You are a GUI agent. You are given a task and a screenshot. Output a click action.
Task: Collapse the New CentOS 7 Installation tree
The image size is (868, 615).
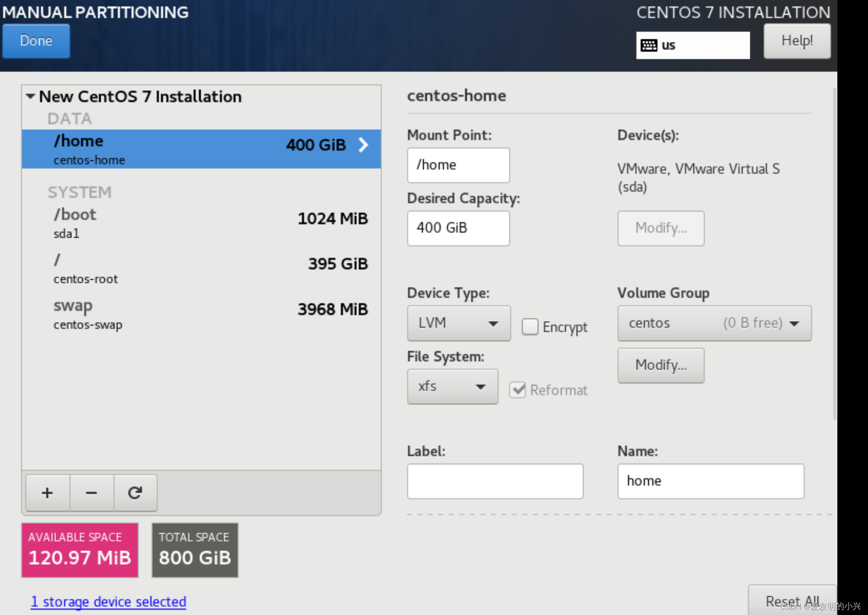(30, 96)
